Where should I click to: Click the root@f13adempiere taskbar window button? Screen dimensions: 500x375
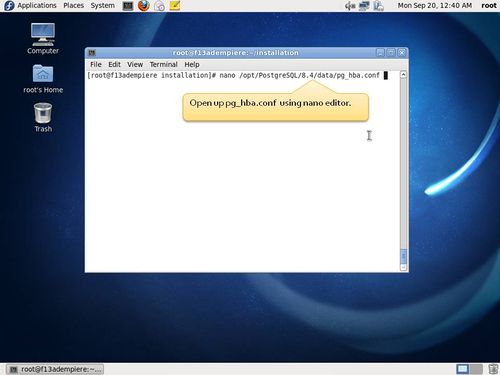coord(55,369)
